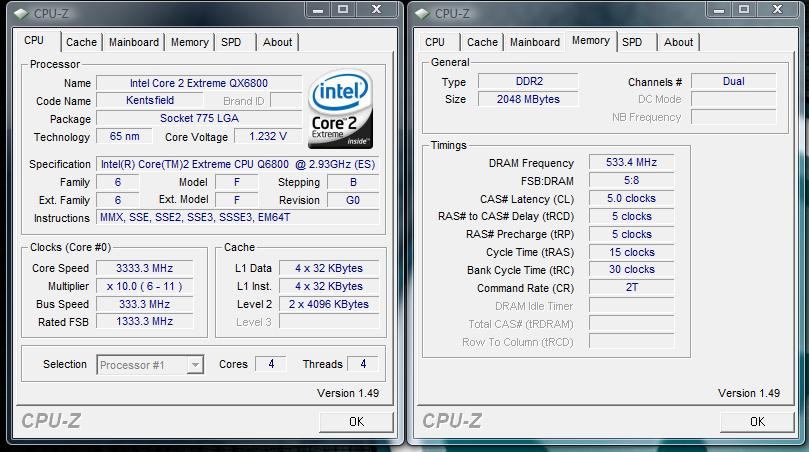Click the Kentsfield code name value

(150, 101)
